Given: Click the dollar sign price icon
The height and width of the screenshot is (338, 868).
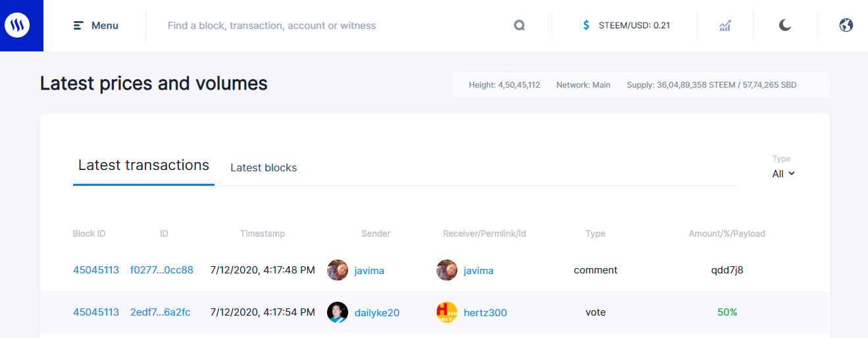Looking at the screenshot, I should (x=586, y=26).
